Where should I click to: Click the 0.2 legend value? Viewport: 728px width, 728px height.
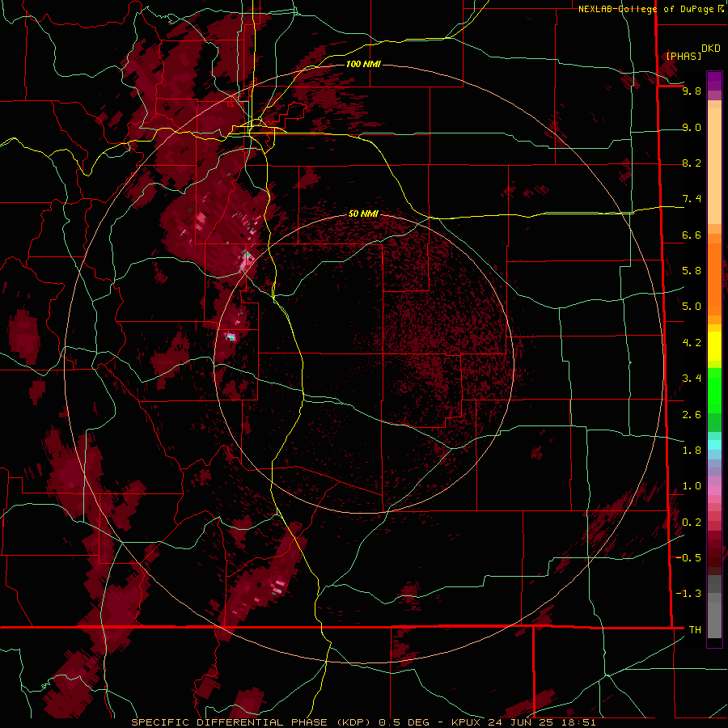(x=692, y=523)
